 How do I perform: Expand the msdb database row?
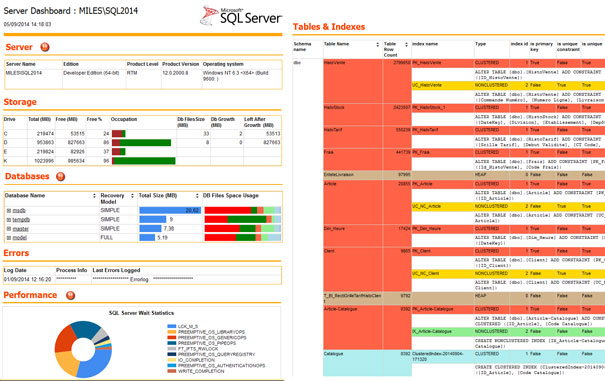(x=8, y=211)
